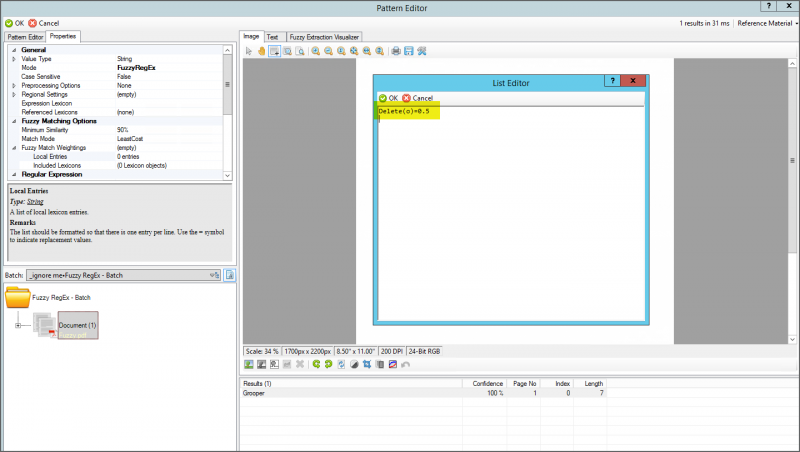The image size is (800, 452).
Task: Collapse the General property group
Action: pyautogui.click(x=14, y=50)
